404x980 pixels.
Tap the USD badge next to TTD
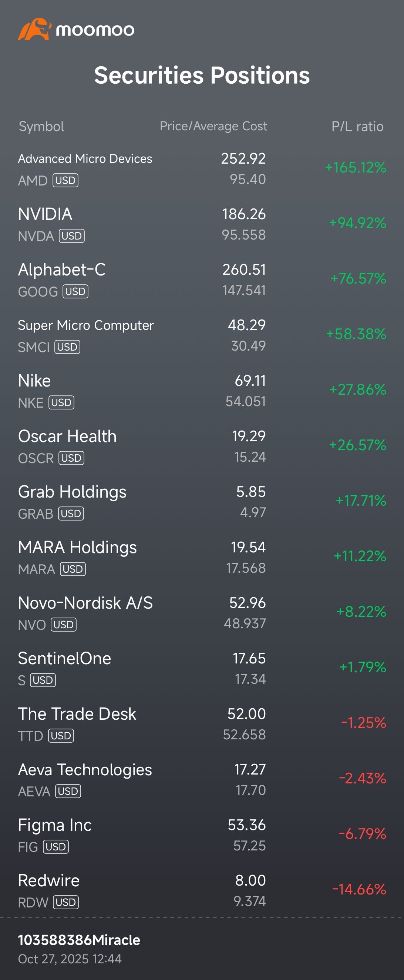point(61,736)
